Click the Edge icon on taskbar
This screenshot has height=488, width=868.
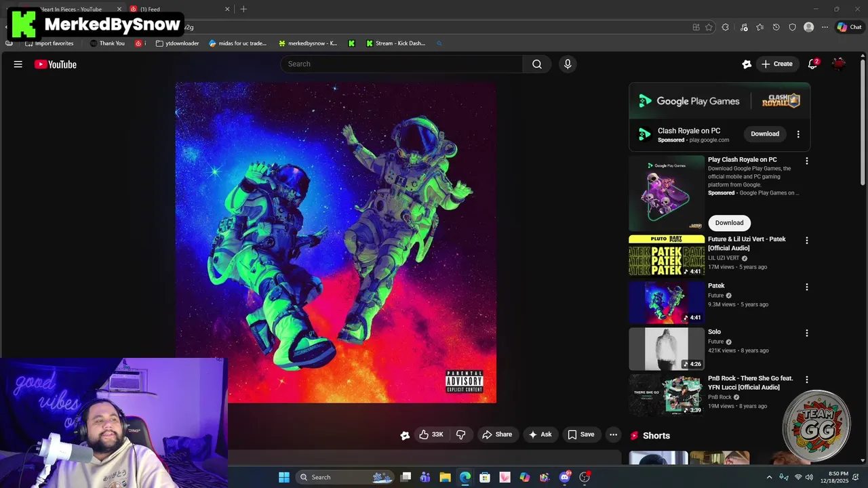[465, 477]
